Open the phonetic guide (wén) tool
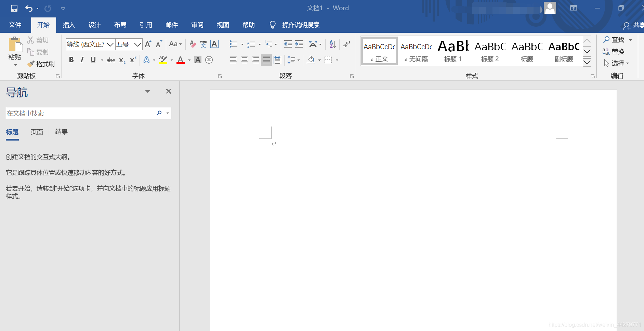Viewport: 644px width, 331px height. (x=203, y=44)
